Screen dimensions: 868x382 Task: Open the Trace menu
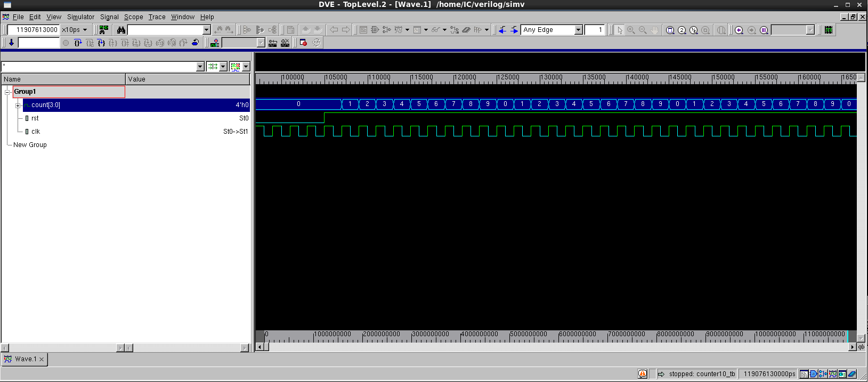pos(157,17)
